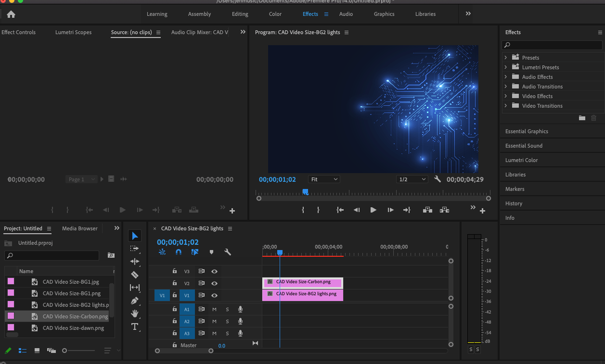Hide V2 track with eye icon
Viewport: 605px width, 364px height.
(215, 284)
